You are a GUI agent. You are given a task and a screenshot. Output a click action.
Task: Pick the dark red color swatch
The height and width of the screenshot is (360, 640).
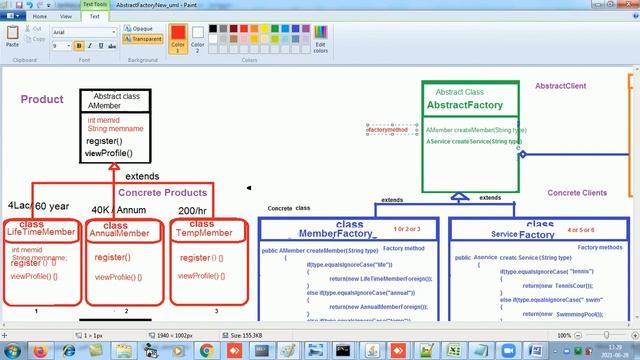(x=233, y=28)
